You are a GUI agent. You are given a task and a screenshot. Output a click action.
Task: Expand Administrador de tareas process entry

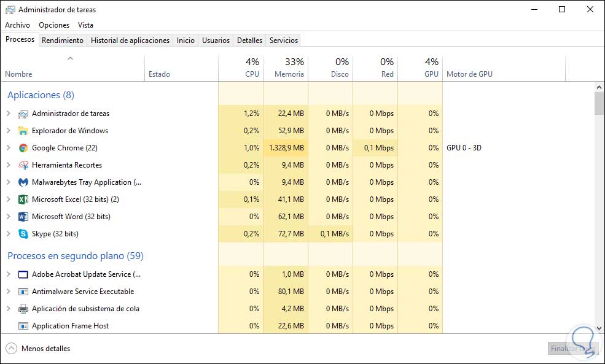9,114
